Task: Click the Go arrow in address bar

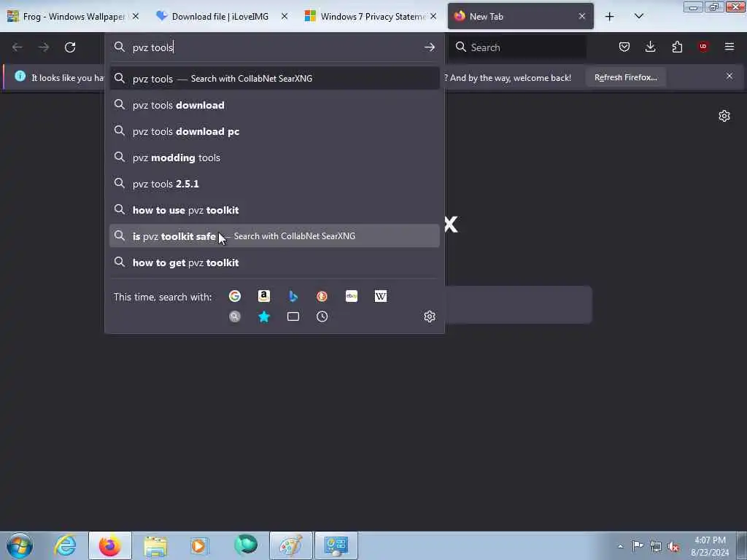Action: (429, 47)
